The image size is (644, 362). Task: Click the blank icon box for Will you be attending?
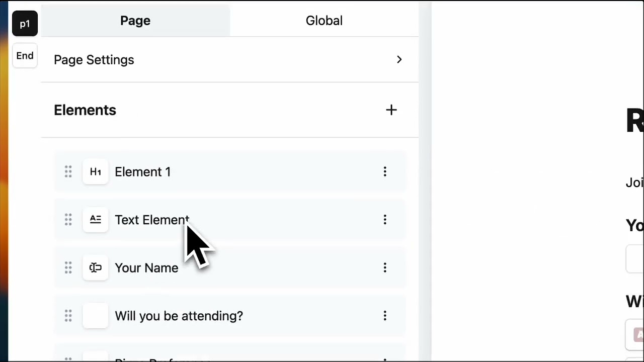pos(96,315)
